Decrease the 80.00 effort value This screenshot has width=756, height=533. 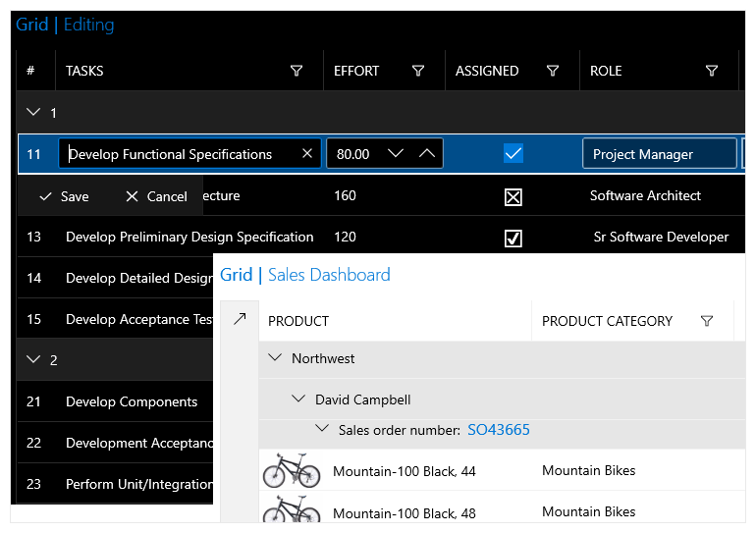point(396,154)
